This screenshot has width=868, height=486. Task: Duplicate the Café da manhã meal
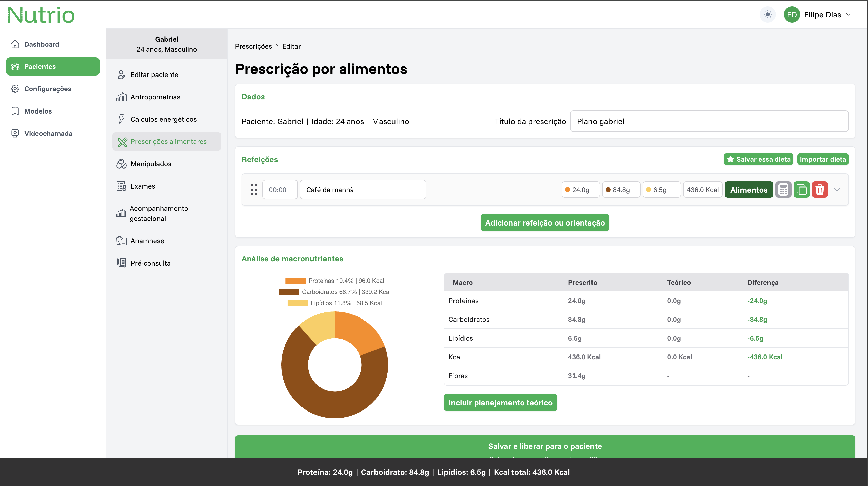[801, 190]
